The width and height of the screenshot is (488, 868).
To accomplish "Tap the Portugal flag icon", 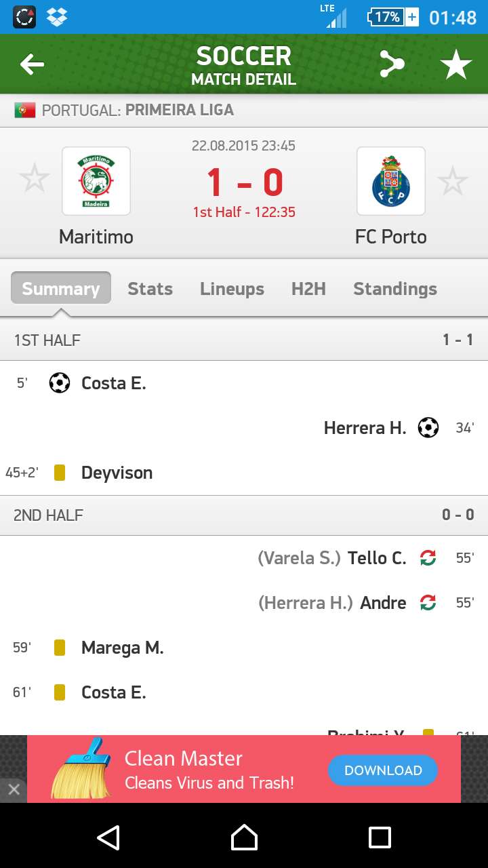I will pyautogui.click(x=25, y=110).
